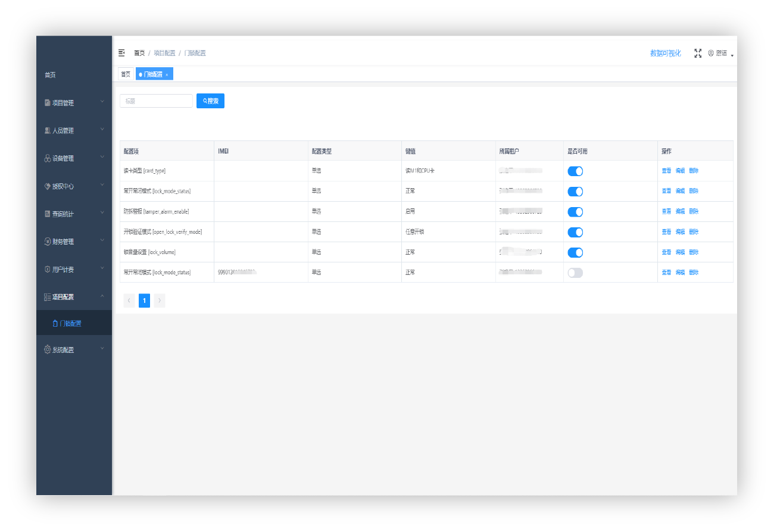
Task: Turn off the tamper_alarm_enable switch
Action: [575, 212]
